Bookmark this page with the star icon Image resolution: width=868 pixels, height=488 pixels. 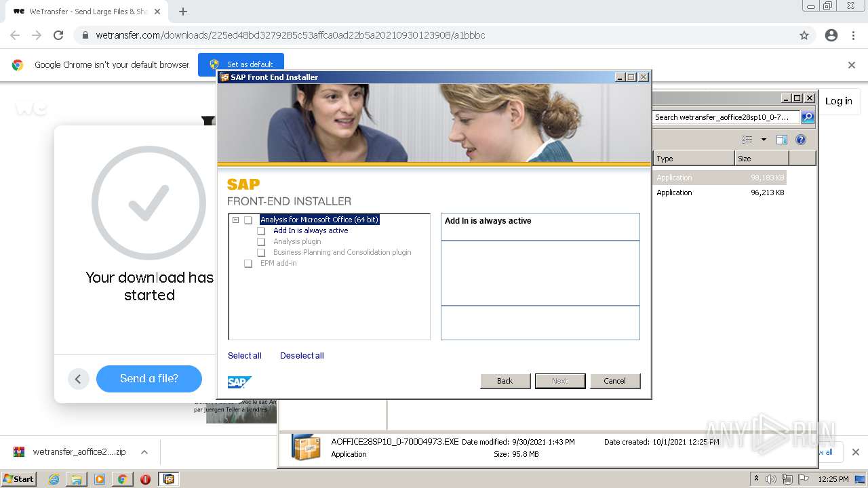804,35
